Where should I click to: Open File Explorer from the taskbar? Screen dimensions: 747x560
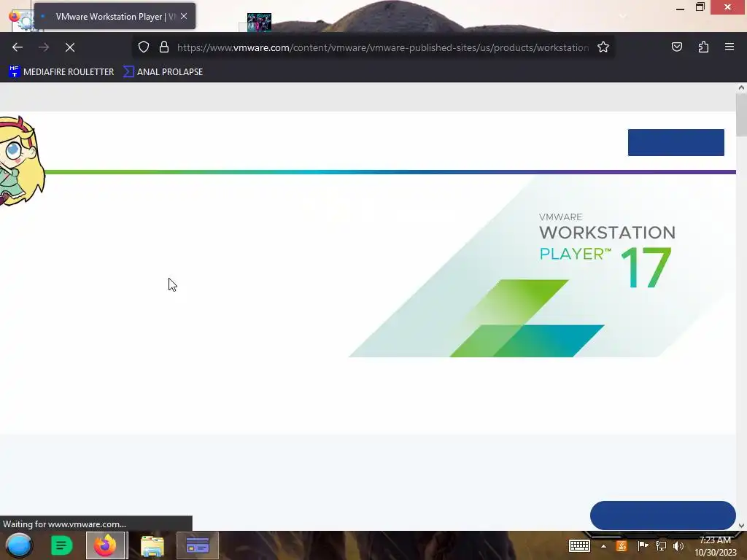152,545
